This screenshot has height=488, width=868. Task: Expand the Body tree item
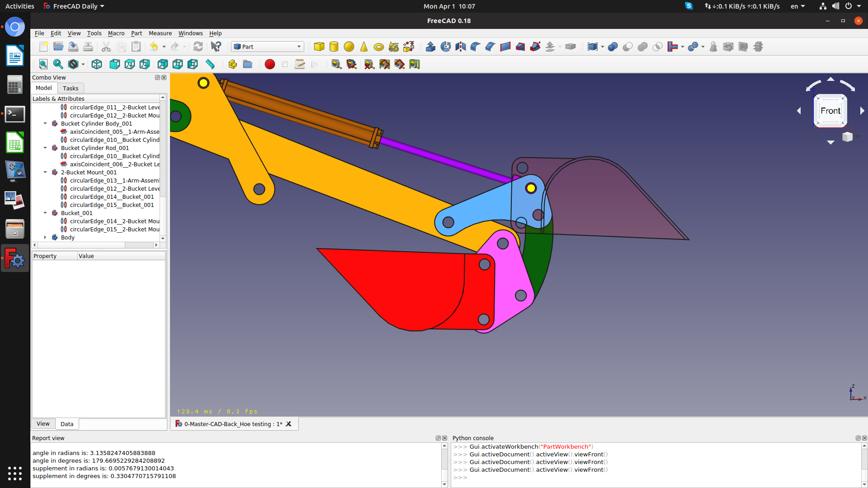coord(45,237)
